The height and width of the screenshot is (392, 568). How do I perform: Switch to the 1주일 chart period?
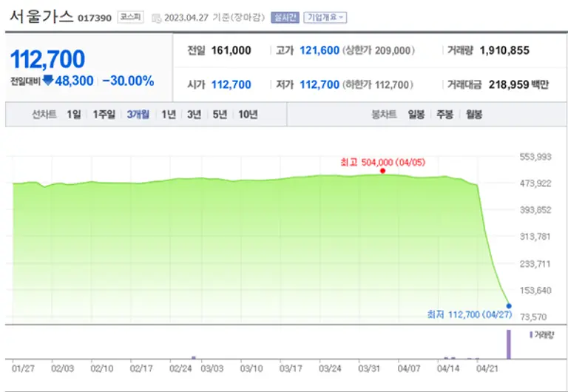point(104,115)
